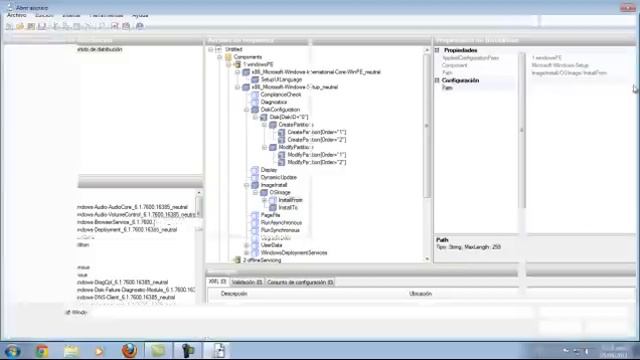Click the answer file tree scrollbar thumb
640x360 pixels.
point(427,125)
